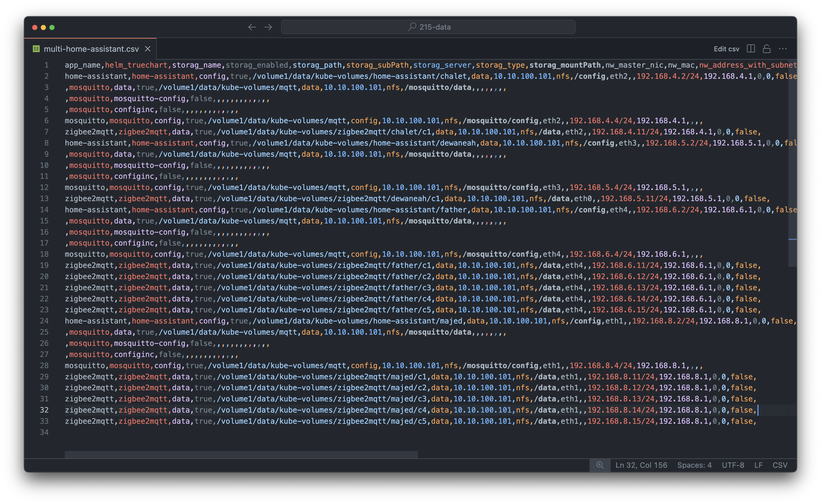The height and width of the screenshot is (504, 821).
Task: Click the CSV file icon in the tab
Action: tap(36, 49)
